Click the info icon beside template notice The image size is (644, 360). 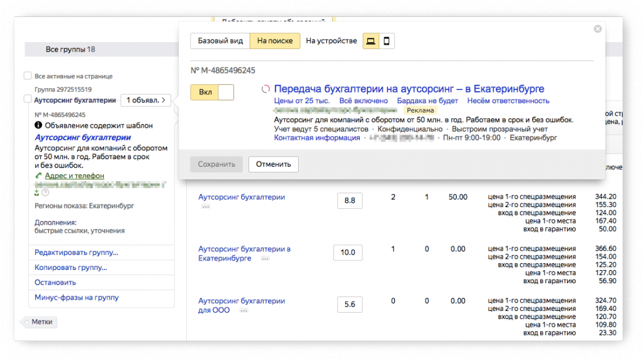point(38,126)
